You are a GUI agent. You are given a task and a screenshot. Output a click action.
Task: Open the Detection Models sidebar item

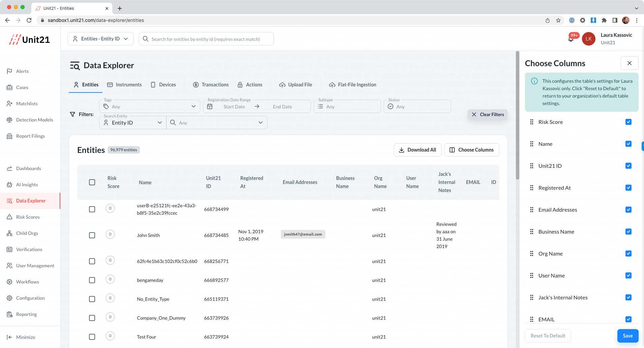(x=34, y=120)
